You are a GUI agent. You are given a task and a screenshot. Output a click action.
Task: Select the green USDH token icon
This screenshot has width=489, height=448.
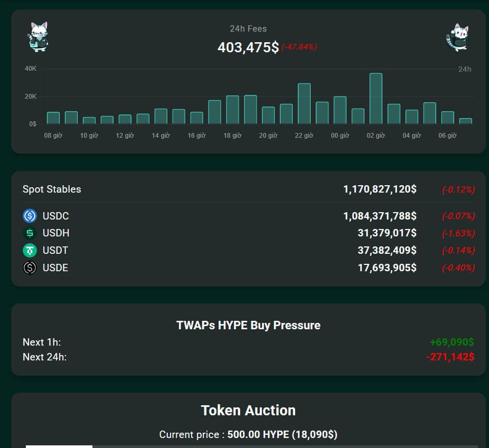[x=30, y=233]
